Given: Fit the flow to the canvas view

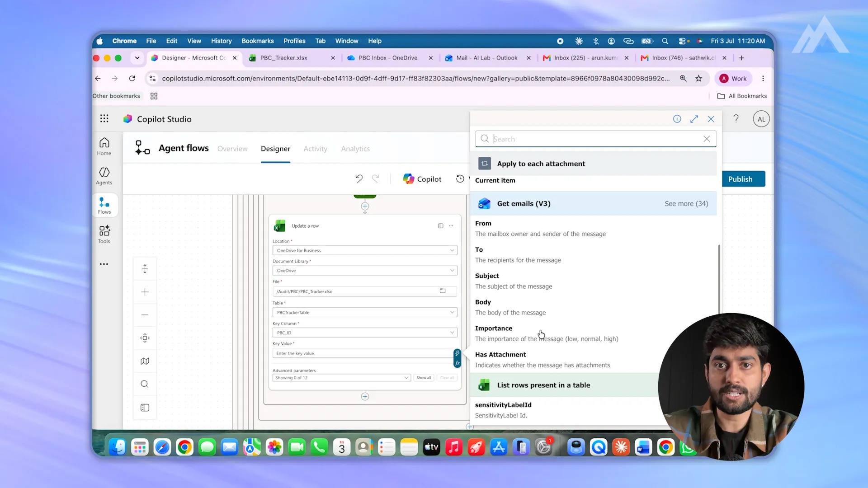Looking at the screenshot, I should coord(145,338).
